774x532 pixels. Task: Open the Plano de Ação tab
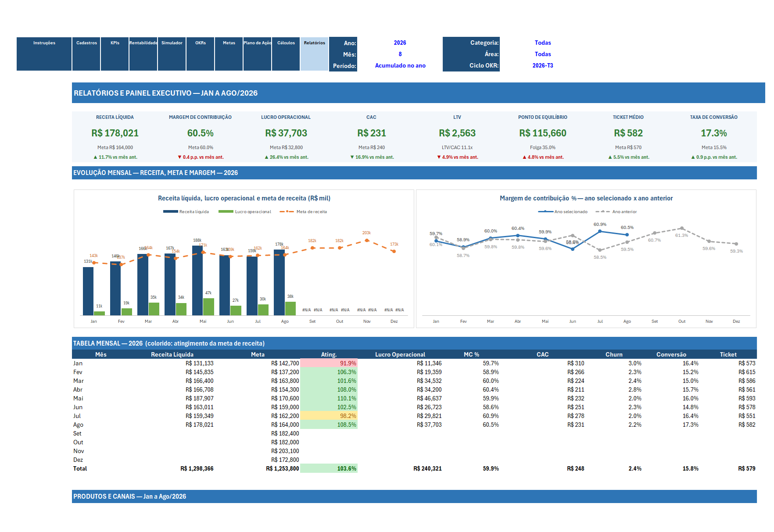[x=258, y=54]
